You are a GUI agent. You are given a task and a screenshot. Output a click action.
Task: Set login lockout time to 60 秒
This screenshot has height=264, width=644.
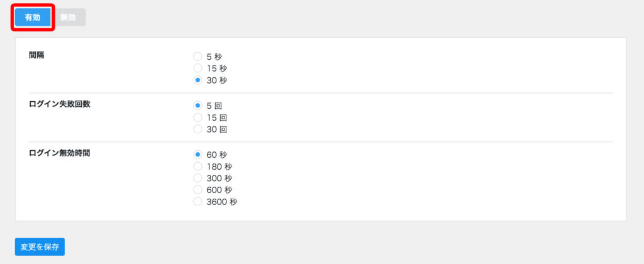tap(197, 155)
